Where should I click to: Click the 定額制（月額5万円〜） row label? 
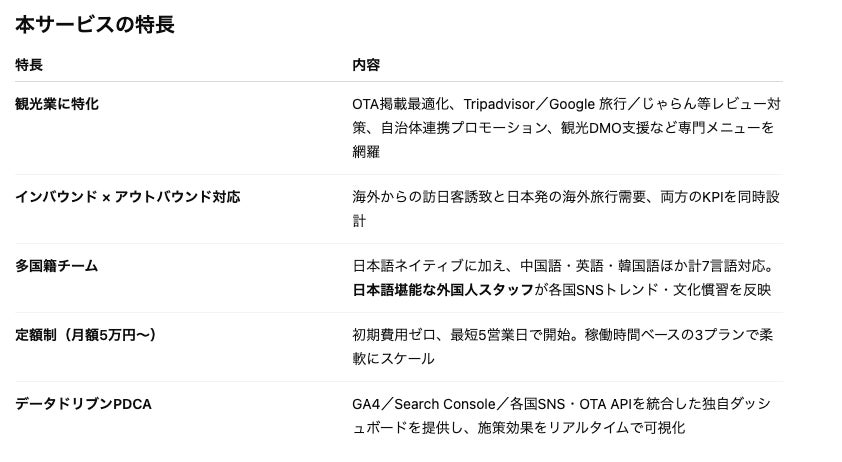(86, 335)
